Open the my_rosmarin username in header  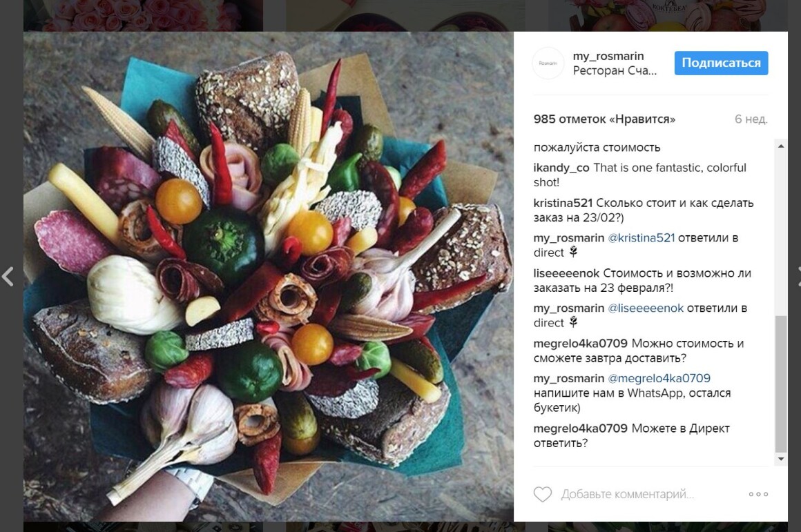(608, 56)
